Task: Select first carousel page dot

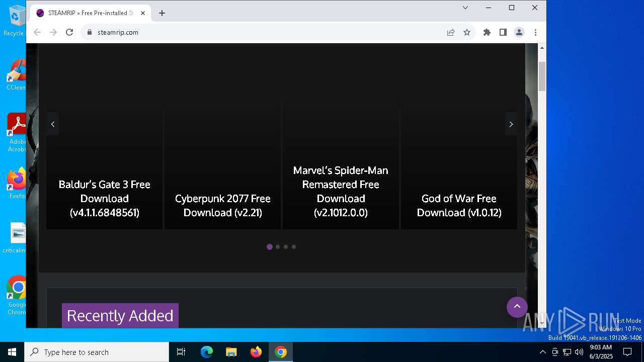Action: point(270,247)
